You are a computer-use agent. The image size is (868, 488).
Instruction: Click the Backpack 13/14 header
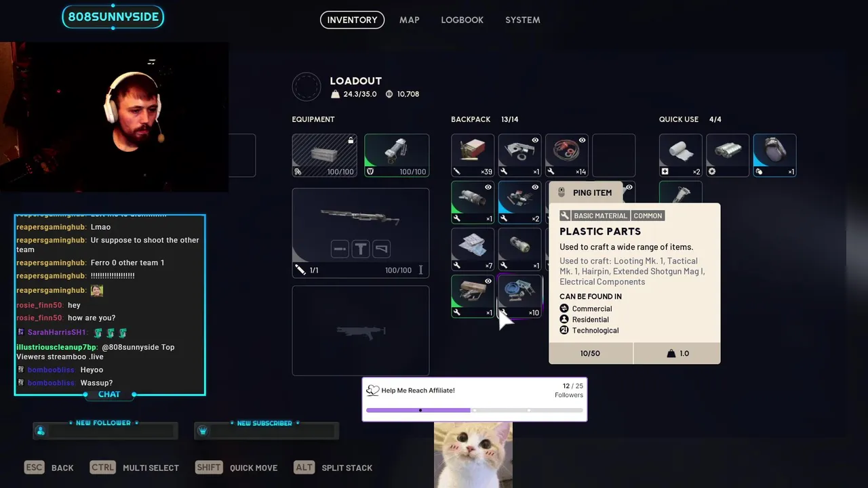pyautogui.click(x=485, y=119)
